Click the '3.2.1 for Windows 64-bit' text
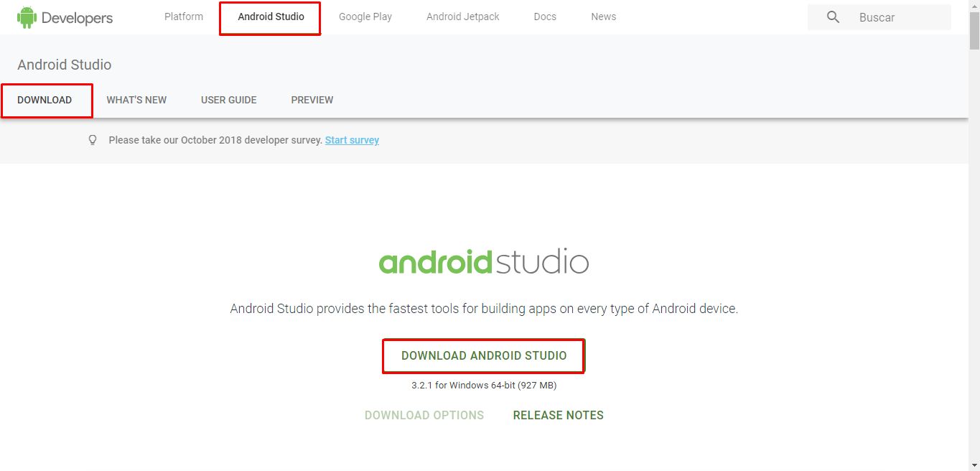The width and height of the screenshot is (980, 471). click(x=484, y=386)
